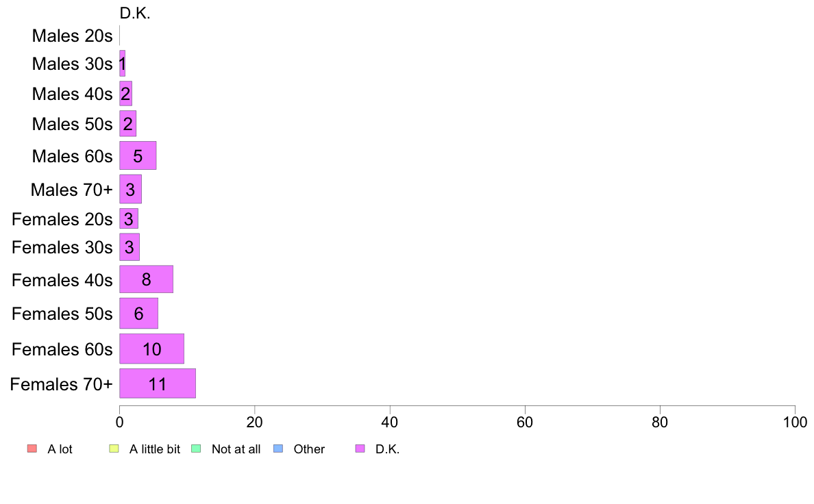Viewport: 814px width, 504px height.
Task: Click the 'Males 20s' category label
Action: [72, 36]
